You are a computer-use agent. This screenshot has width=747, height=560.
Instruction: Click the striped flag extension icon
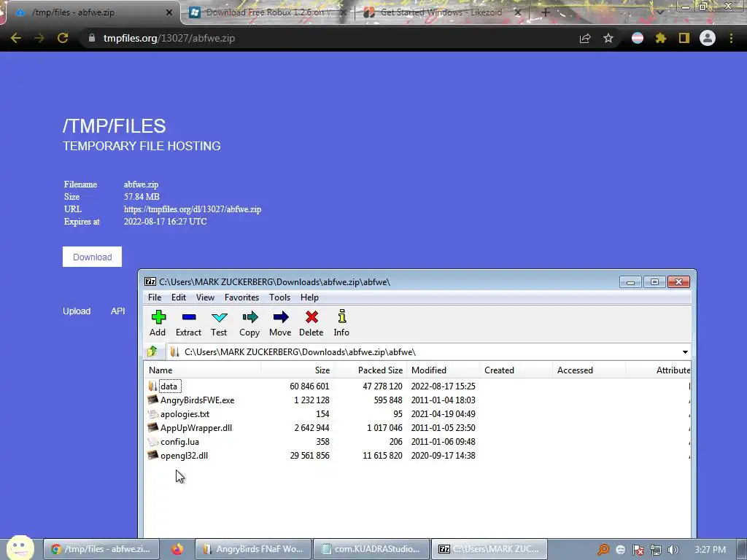pos(638,38)
